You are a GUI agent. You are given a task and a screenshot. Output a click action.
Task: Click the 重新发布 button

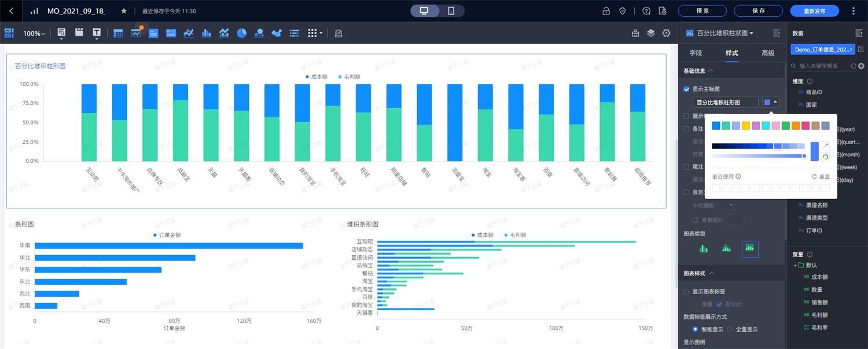(814, 11)
